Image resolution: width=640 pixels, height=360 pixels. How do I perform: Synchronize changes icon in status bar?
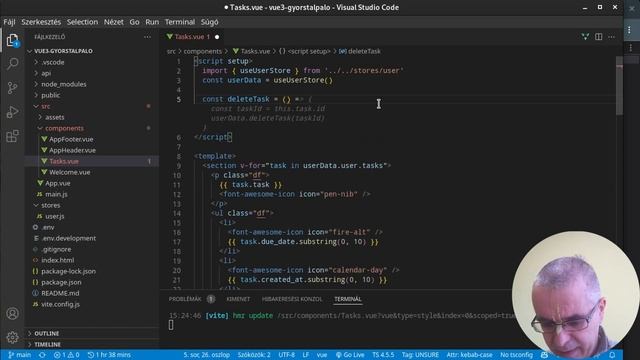click(x=42, y=355)
